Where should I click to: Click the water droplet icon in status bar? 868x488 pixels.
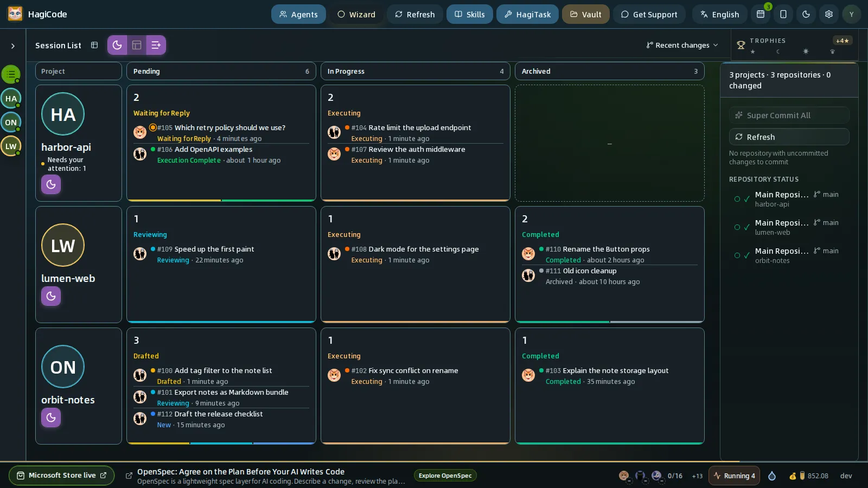coord(772,476)
